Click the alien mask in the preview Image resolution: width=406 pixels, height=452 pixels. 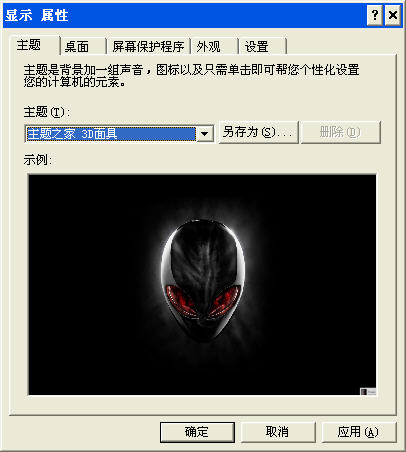[203, 281]
